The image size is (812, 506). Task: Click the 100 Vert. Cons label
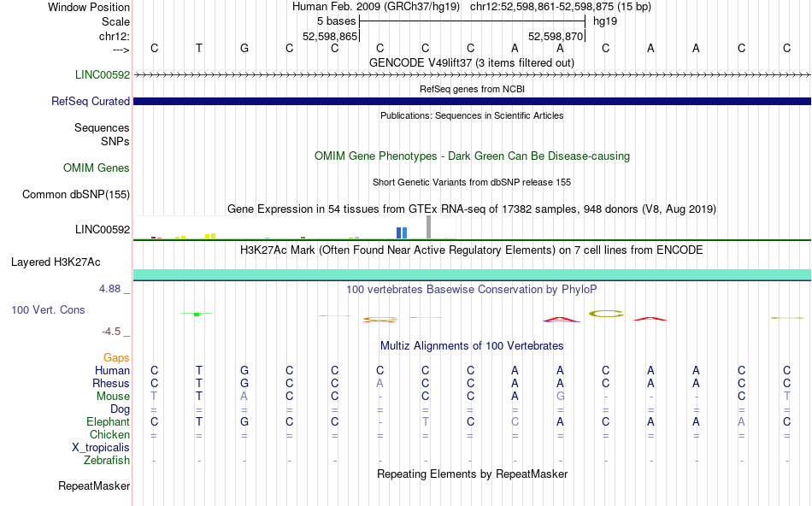pos(48,309)
